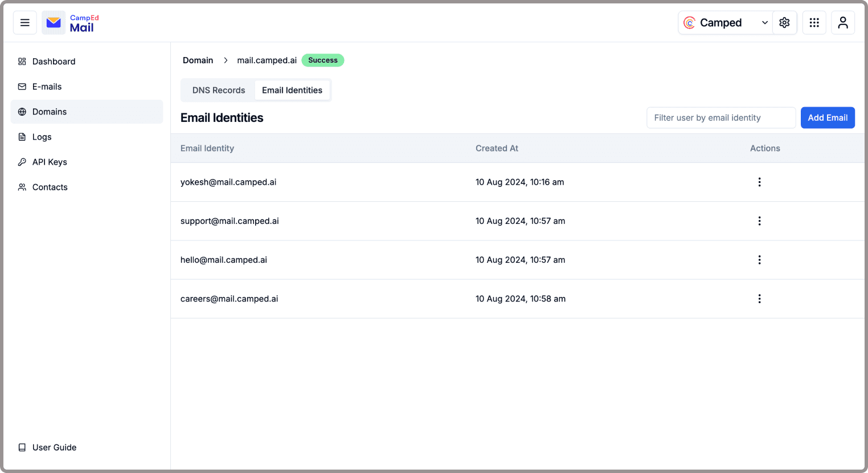Go to Dashboard in the sidebar
This screenshot has width=868, height=473.
pos(87,62)
